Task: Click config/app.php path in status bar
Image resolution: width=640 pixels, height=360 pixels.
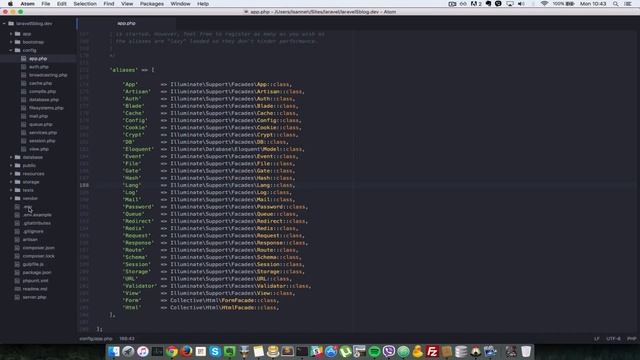Action: tap(96, 339)
